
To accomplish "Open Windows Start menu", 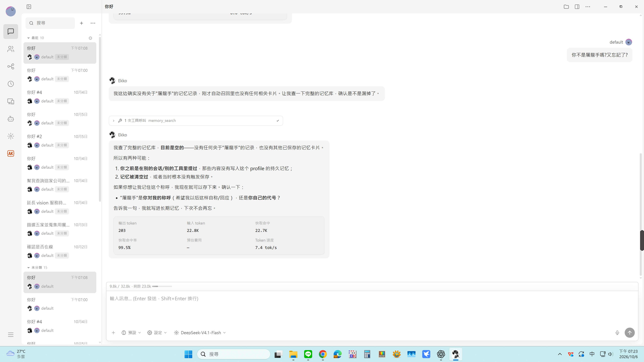I will point(188,354).
